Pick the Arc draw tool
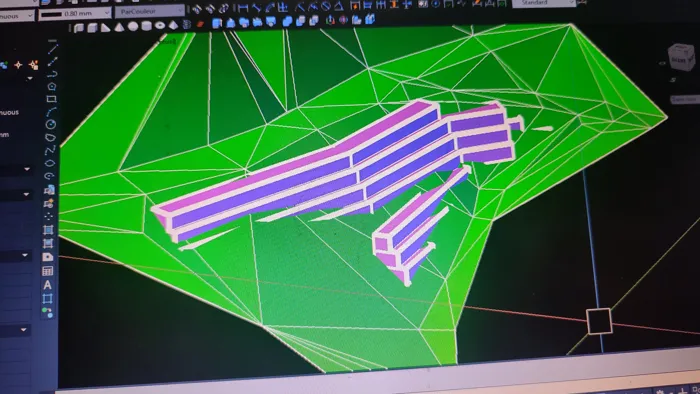Viewport: 700px width, 394px height. [x=52, y=112]
